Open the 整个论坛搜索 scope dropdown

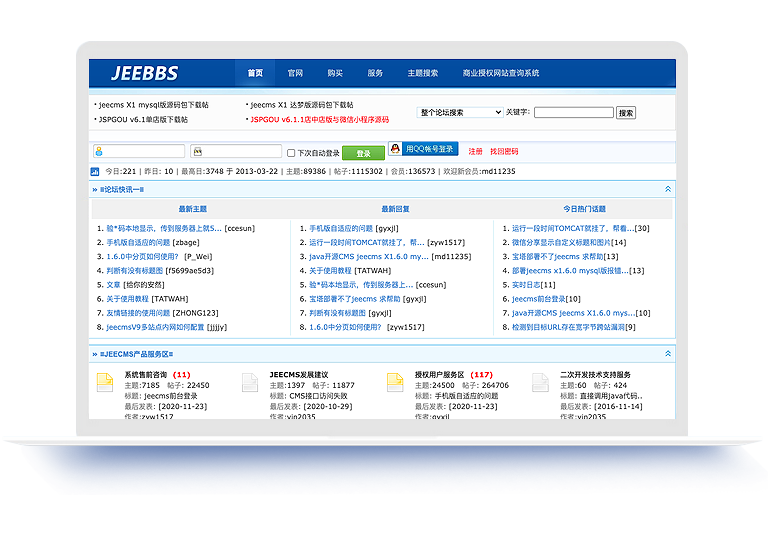pyautogui.click(x=460, y=113)
